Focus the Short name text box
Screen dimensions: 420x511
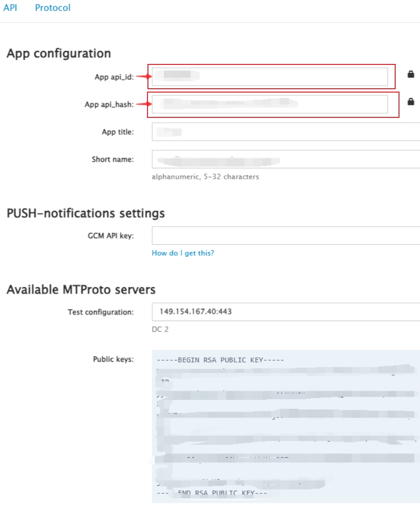point(285,159)
